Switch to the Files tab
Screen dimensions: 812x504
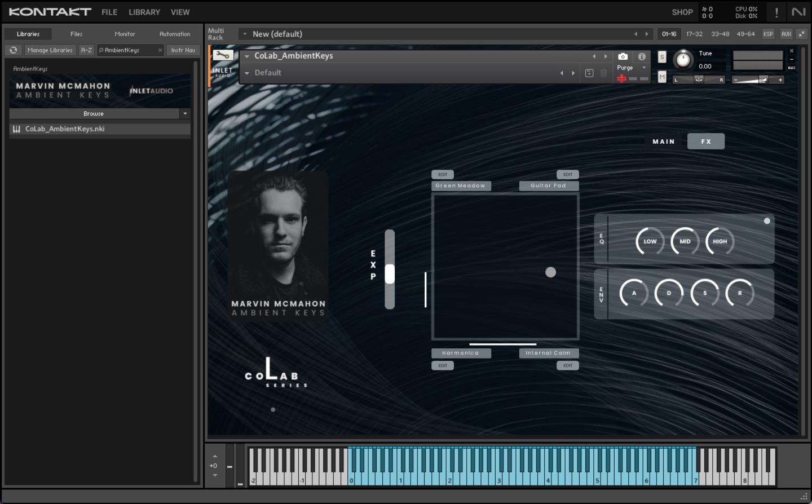[76, 34]
